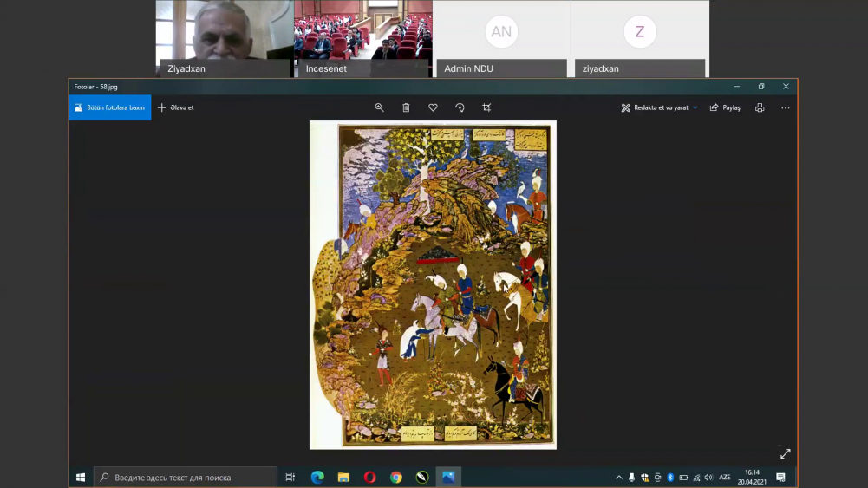Go to Bütün fotolara baxın view
The height and width of the screenshot is (488, 868).
(x=109, y=107)
